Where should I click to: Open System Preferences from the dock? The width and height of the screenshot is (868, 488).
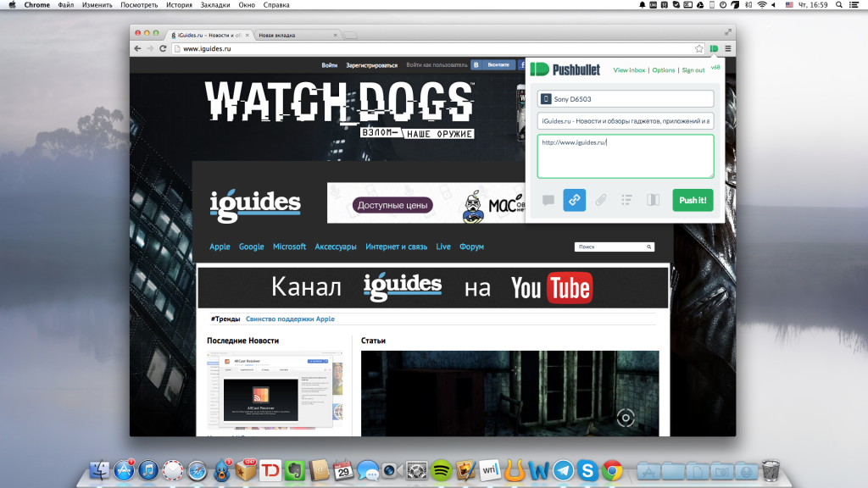(x=417, y=470)
